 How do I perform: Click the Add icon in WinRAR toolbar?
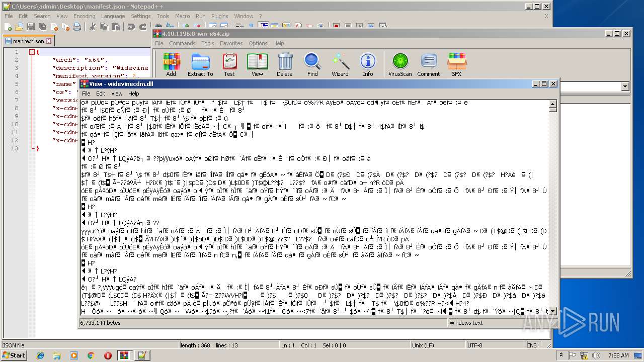[171, 64]
